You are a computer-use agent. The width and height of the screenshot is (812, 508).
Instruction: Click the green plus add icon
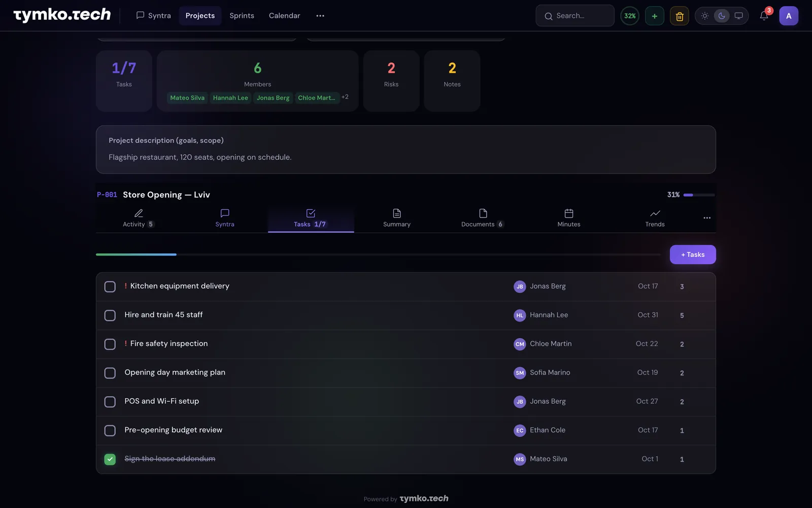pos(655,16)
